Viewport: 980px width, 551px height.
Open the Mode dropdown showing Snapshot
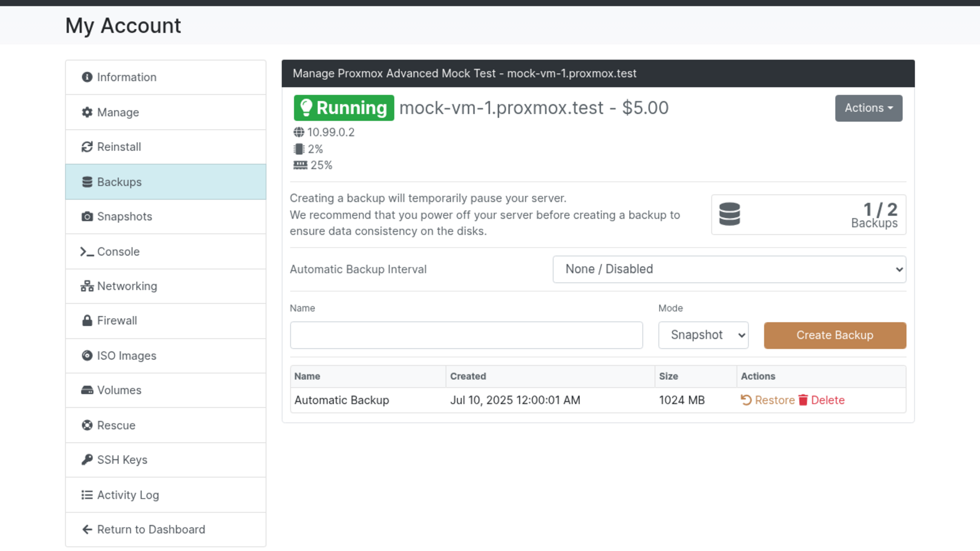pos(703,335)
